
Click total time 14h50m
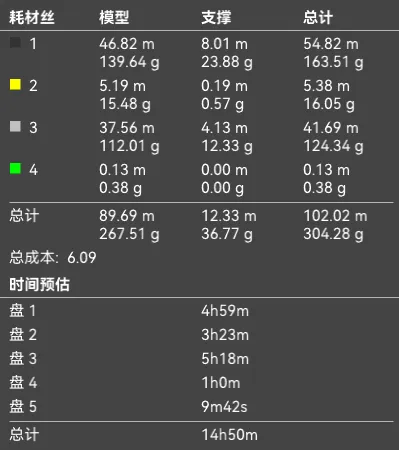(x=230, y=435)
